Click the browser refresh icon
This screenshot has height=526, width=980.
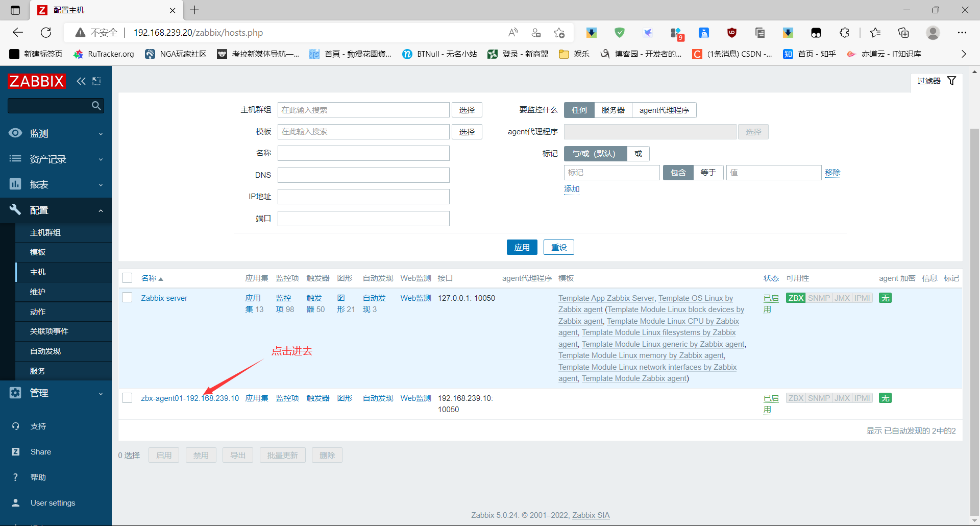[46, 33]
